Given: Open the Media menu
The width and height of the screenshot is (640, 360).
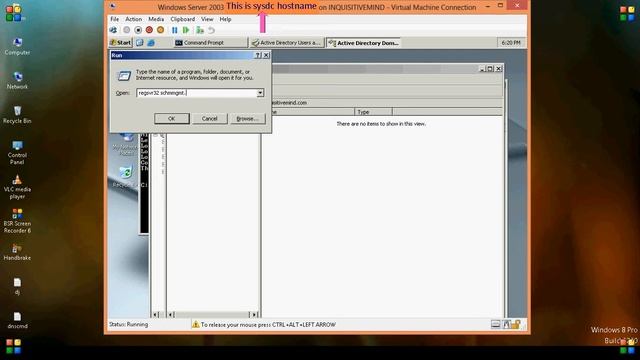Looking at the screenshot, I should 156,19.
